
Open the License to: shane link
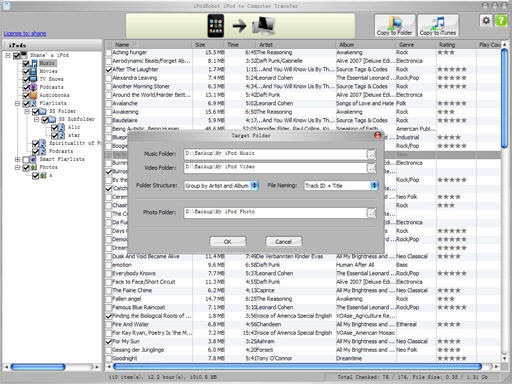pos(25,33)
